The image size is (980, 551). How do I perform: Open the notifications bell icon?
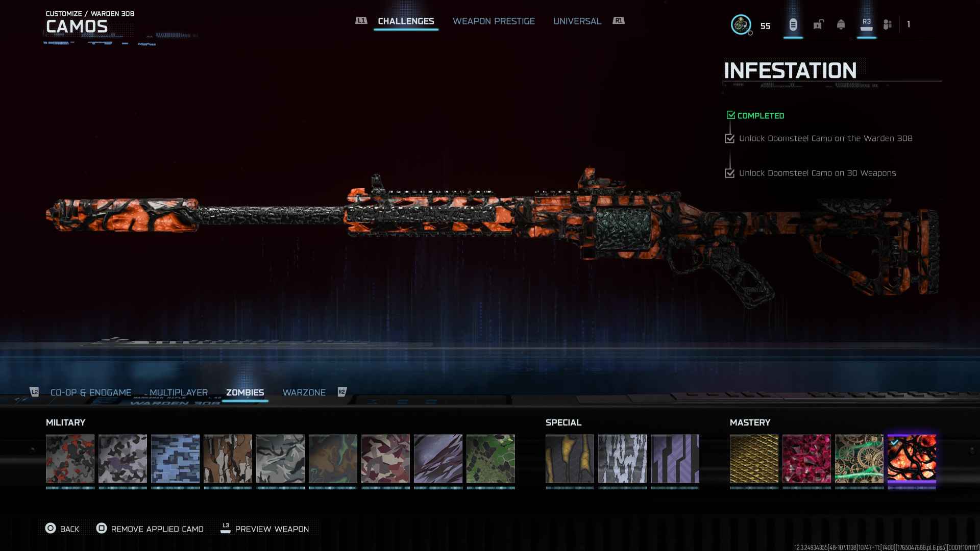pyautogui.click(x=841, y=24)
